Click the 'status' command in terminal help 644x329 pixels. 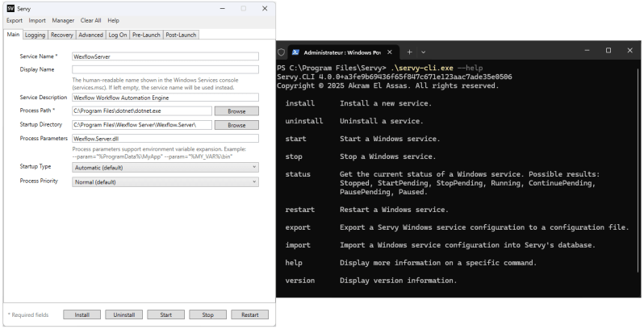coord(298,174)
